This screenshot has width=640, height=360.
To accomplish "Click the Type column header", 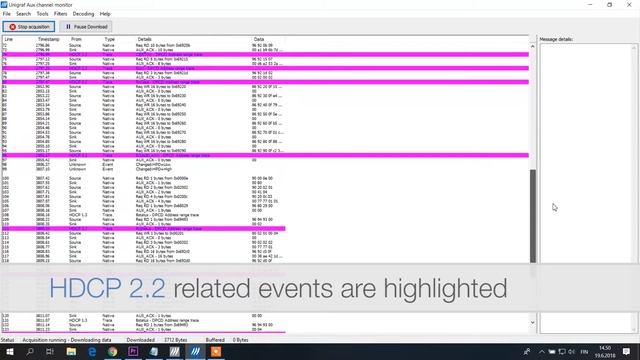I will [109, 39].
